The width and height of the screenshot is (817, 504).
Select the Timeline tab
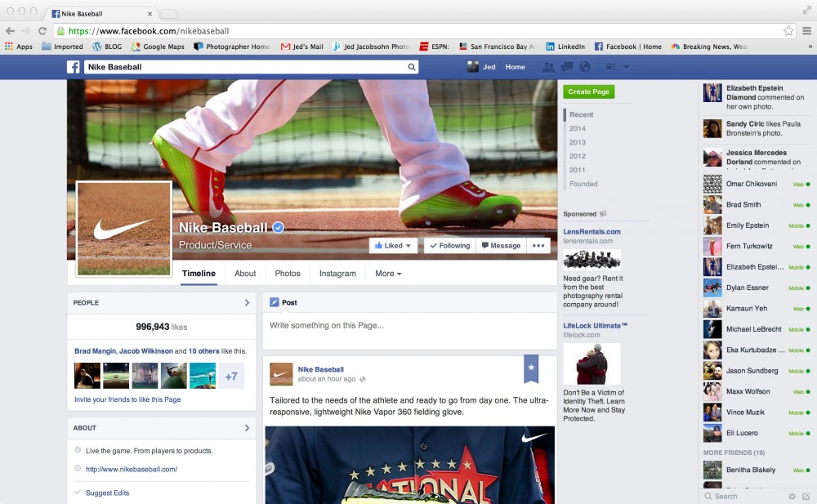point(199,273)
